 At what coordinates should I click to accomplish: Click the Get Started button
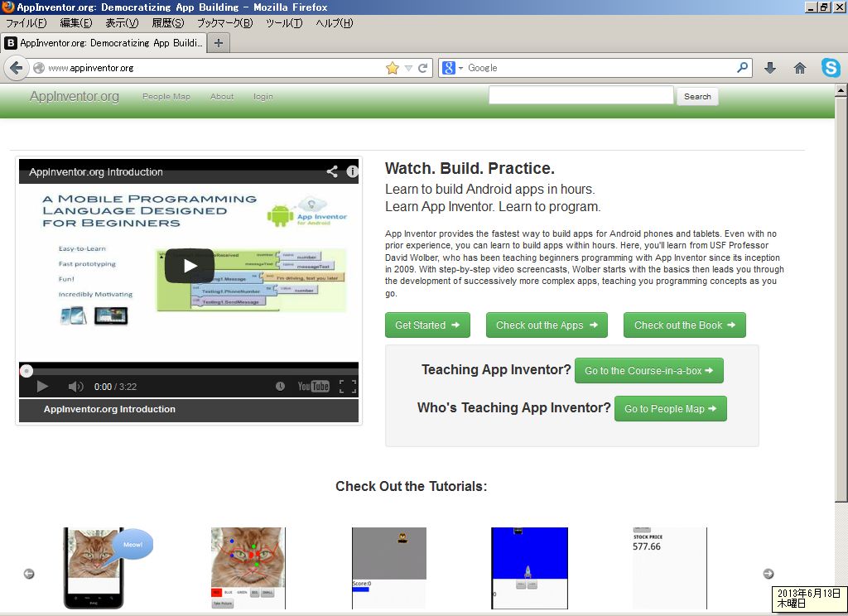point(427,325)
